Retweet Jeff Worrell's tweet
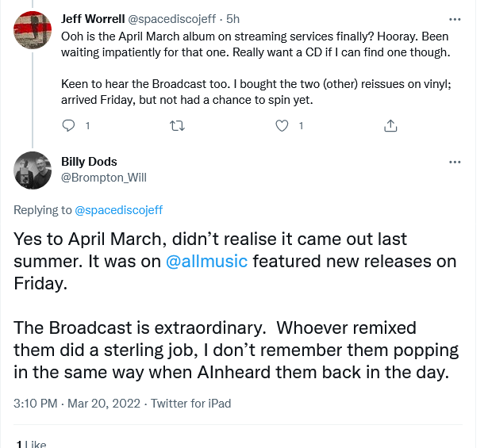This screenshot has width=488, height=448. [x=178, y=125]
